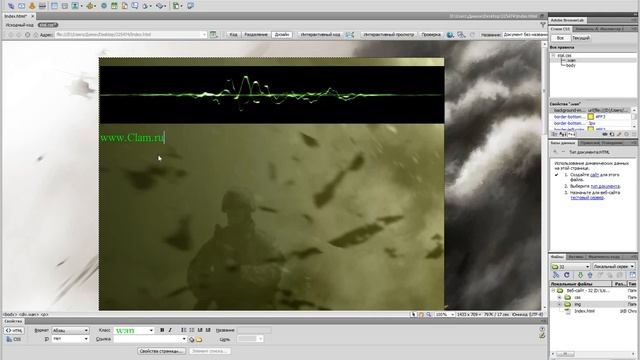Click the speech-bubble comment icon in top toolbar
This screenshot has height=360, width=640.
pyautogui.click(x=135, y=6)
